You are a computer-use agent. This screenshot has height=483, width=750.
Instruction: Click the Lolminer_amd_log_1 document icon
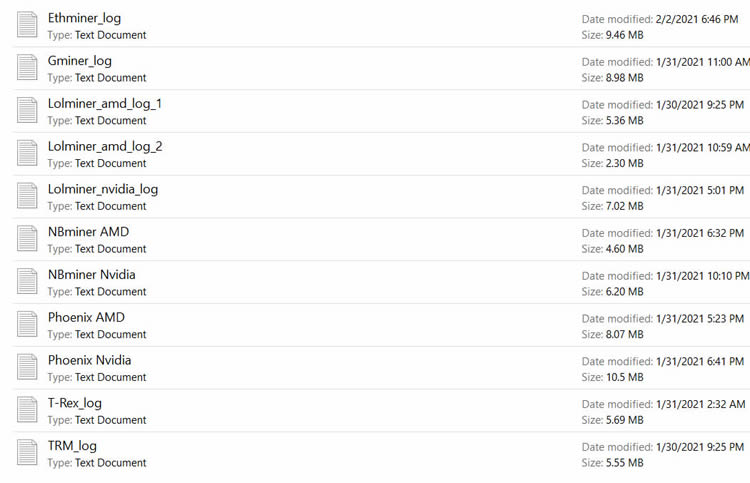(27, 111)
